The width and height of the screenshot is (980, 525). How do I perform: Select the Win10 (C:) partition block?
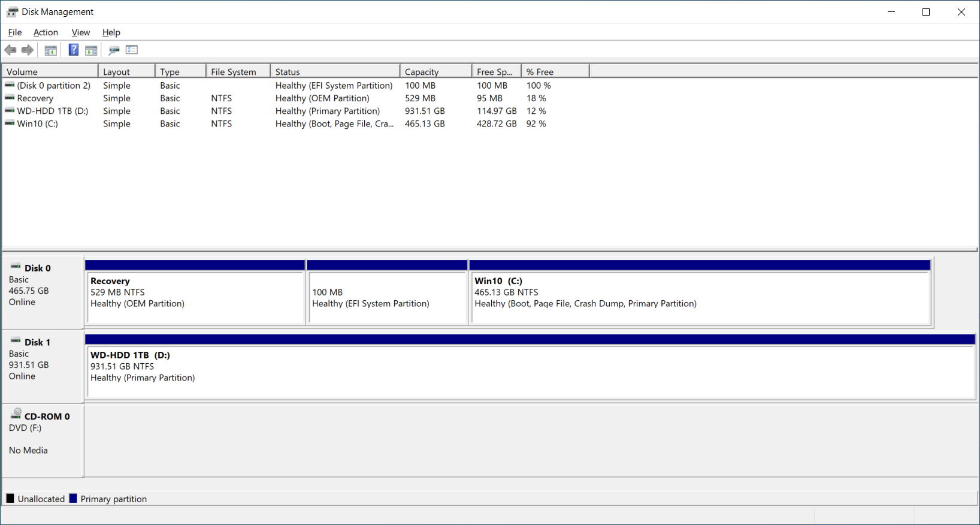tap(700, 292)
